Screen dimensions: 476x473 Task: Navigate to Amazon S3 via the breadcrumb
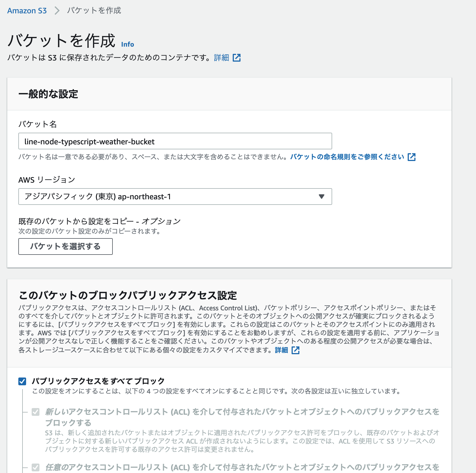tap(27, 11)
